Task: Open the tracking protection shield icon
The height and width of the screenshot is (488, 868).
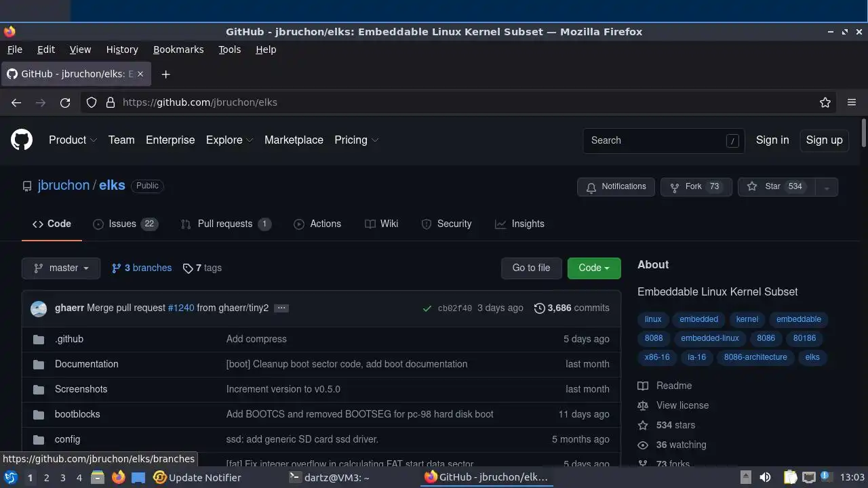Action: (92, 102)
